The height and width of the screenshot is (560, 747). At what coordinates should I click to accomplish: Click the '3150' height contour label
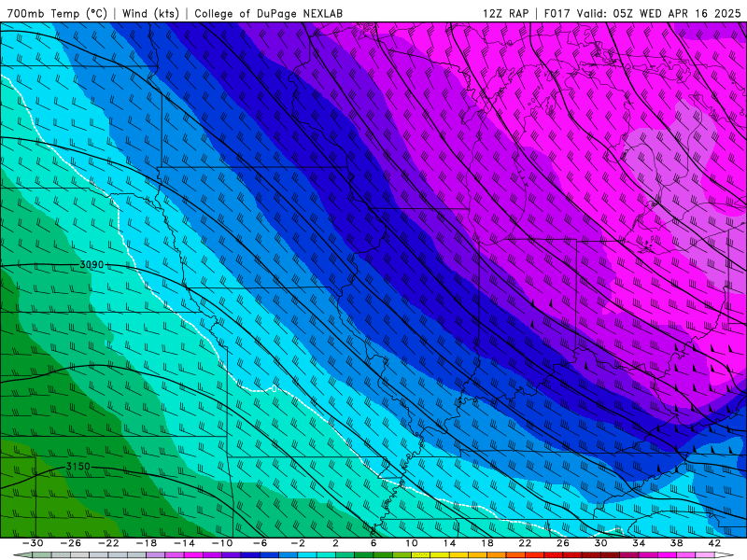pyautogui.click(x=78, y=466)
